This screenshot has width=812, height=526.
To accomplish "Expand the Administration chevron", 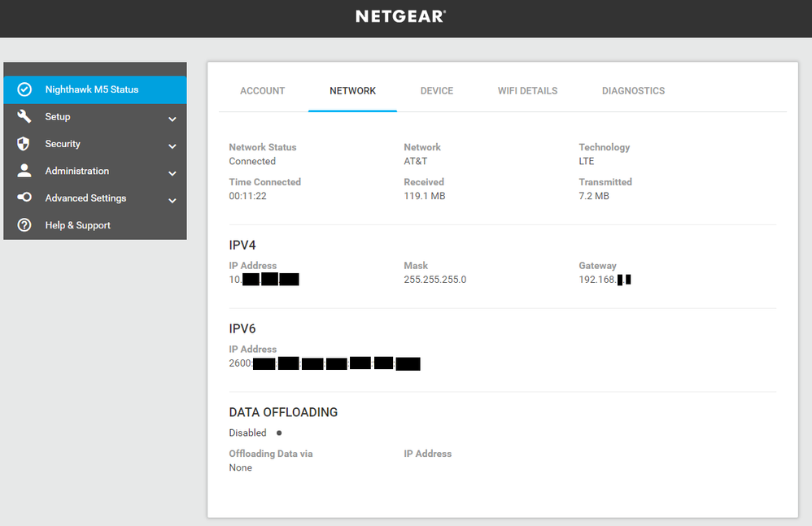I will (x=172, y=173).
